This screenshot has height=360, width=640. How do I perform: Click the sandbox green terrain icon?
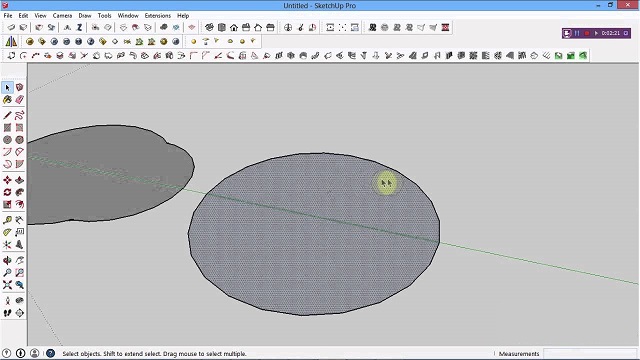point(582,56)
